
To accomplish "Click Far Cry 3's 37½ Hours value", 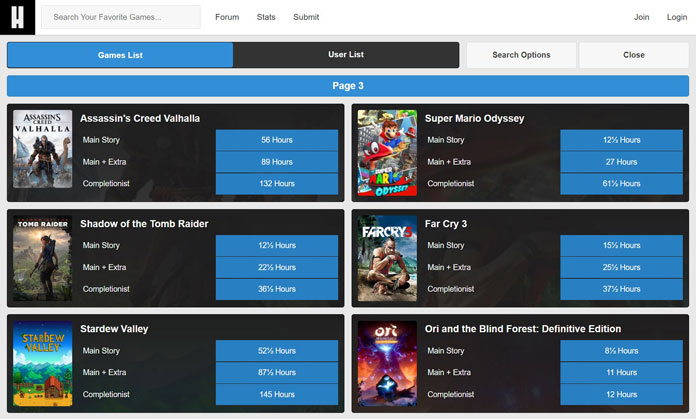I will point(621,289).
